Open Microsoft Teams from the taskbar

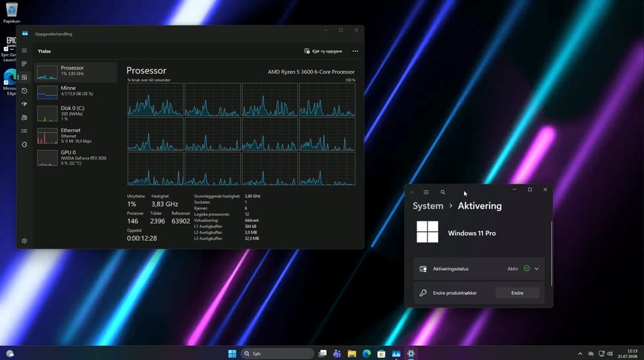[337, 353]
